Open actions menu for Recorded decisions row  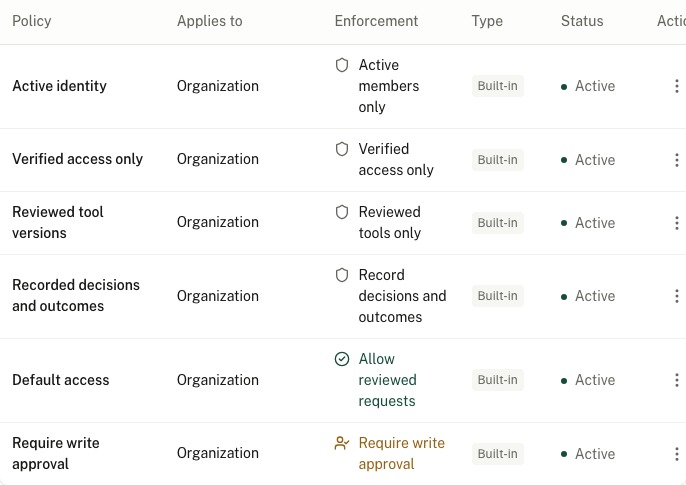676,296
